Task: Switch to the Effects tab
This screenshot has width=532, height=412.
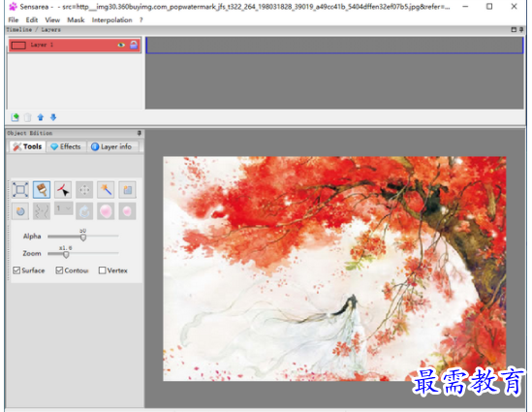Action: [x=66, y=146]
